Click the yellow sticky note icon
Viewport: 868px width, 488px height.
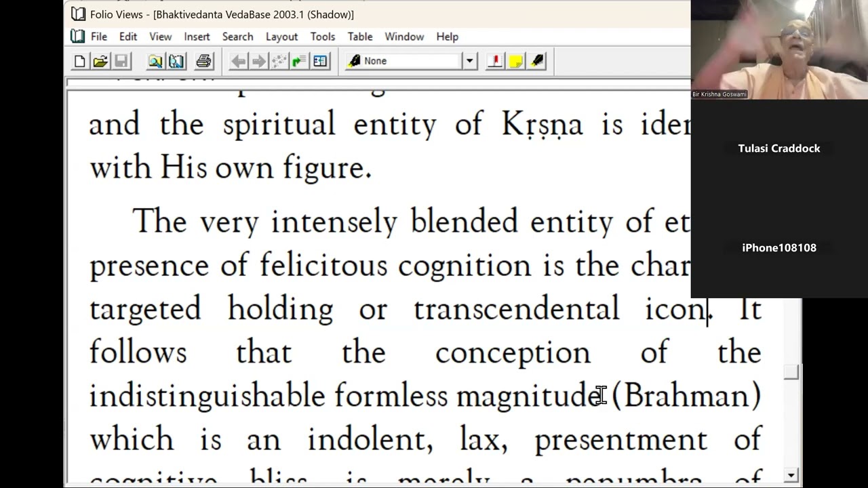[516, 61]
